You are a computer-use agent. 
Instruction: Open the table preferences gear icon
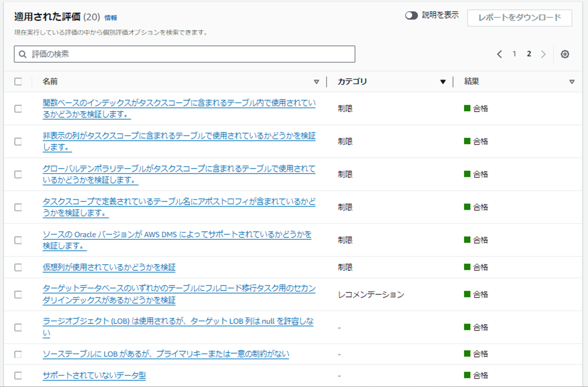[x=565, y=54]
